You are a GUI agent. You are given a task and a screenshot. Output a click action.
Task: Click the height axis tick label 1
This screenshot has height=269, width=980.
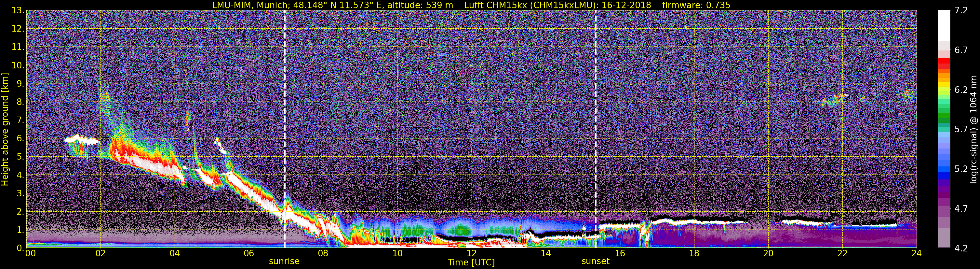(20, 230)
